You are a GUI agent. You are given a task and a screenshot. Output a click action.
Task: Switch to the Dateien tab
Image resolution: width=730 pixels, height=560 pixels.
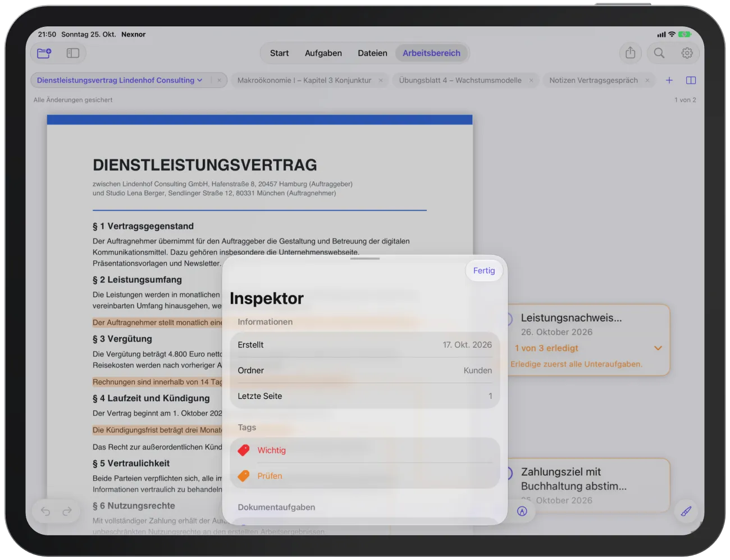coord(372,53)
